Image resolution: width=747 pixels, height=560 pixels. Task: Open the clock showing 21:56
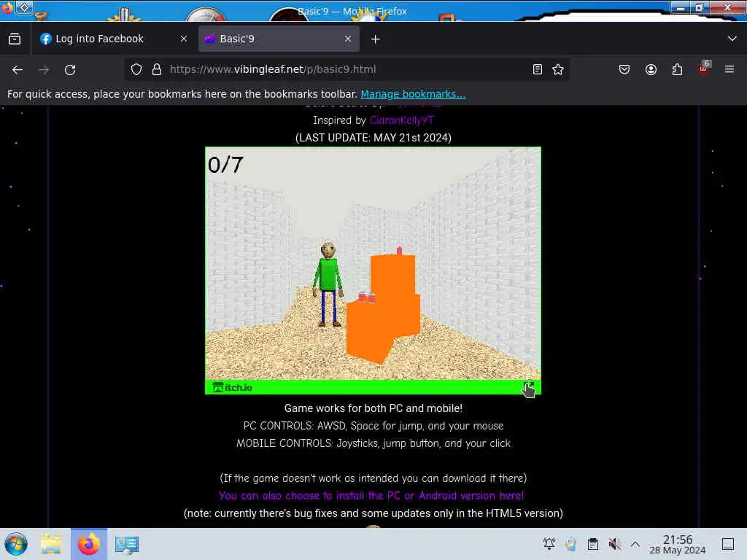tap(678, 544)
